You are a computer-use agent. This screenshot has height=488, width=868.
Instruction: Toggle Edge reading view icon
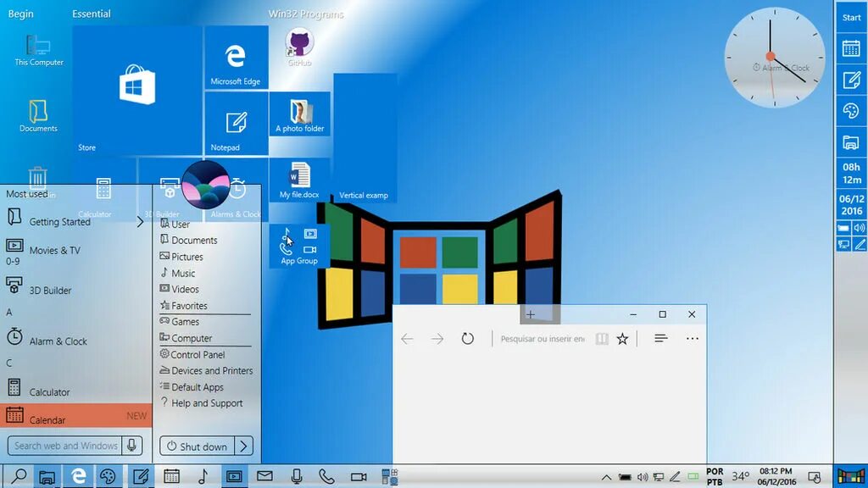(x=602, y=339)
